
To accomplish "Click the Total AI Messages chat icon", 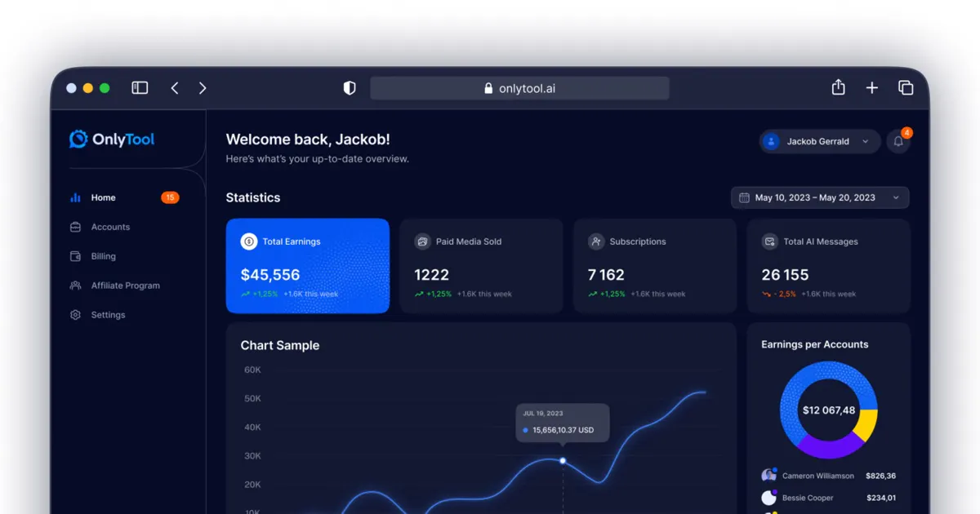I will (x=769, y=241).
